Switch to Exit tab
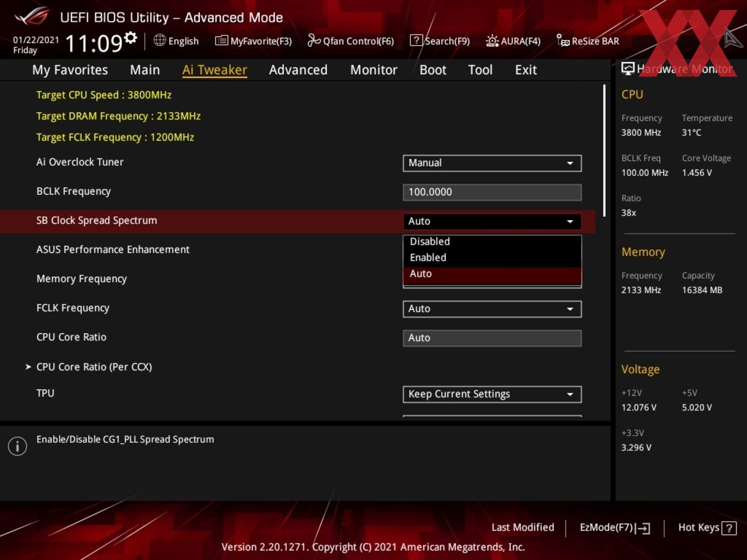 coord(526,70)
